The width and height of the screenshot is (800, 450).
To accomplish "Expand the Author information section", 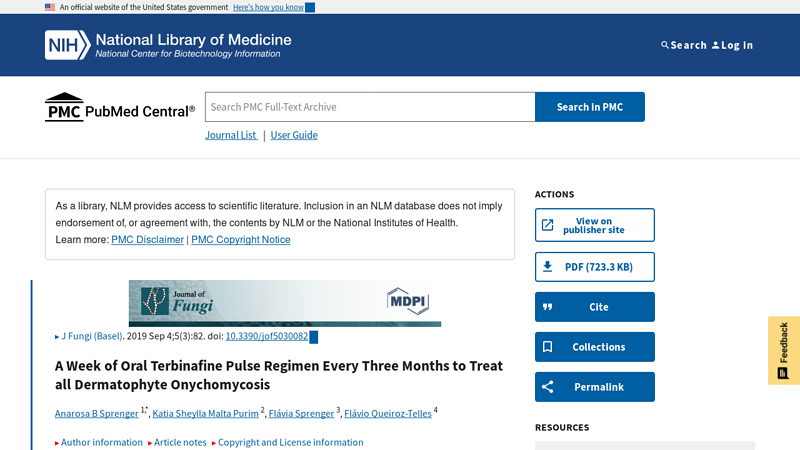I will coord(99,442).
